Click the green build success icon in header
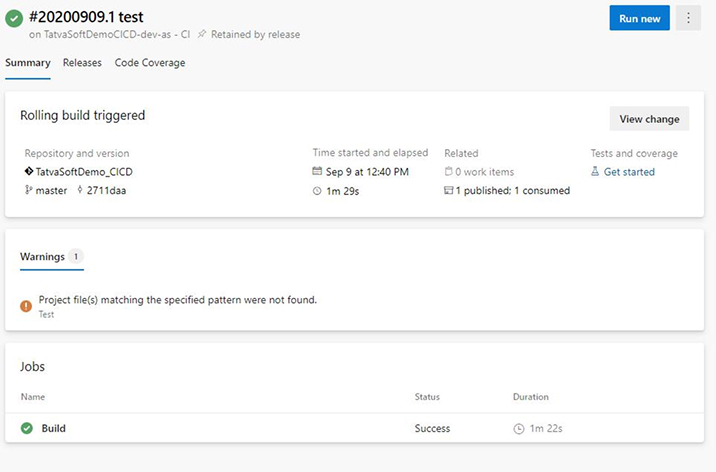Image resolution: width=716 pixels, height=472 pixels. [14, 19]
